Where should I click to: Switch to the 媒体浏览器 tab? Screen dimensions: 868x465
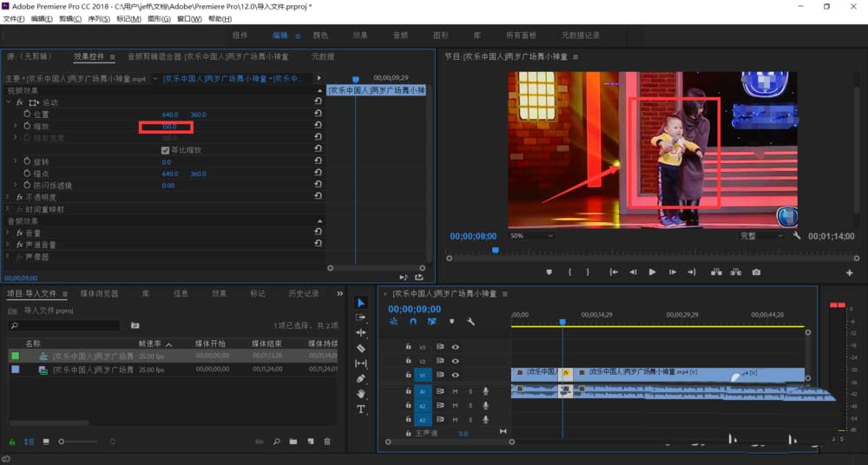(99, 293)
